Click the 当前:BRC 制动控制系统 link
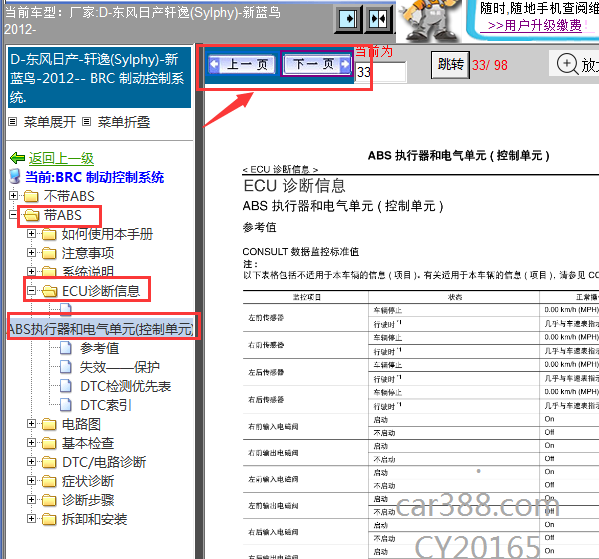 94,177
